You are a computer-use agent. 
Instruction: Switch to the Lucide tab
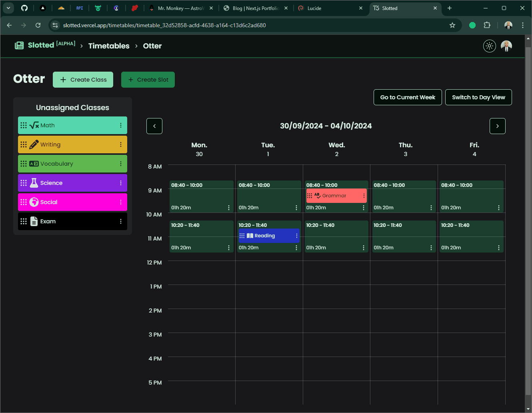coord(331,8)
